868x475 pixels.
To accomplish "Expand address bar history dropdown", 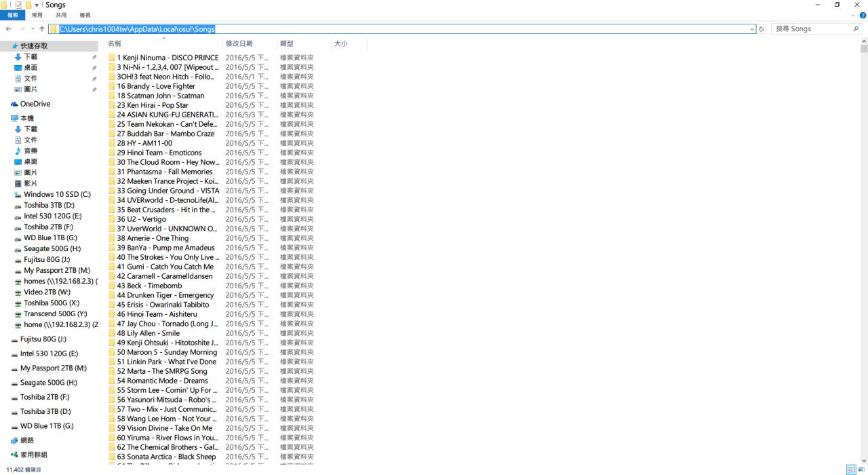I will coord(752,29).
